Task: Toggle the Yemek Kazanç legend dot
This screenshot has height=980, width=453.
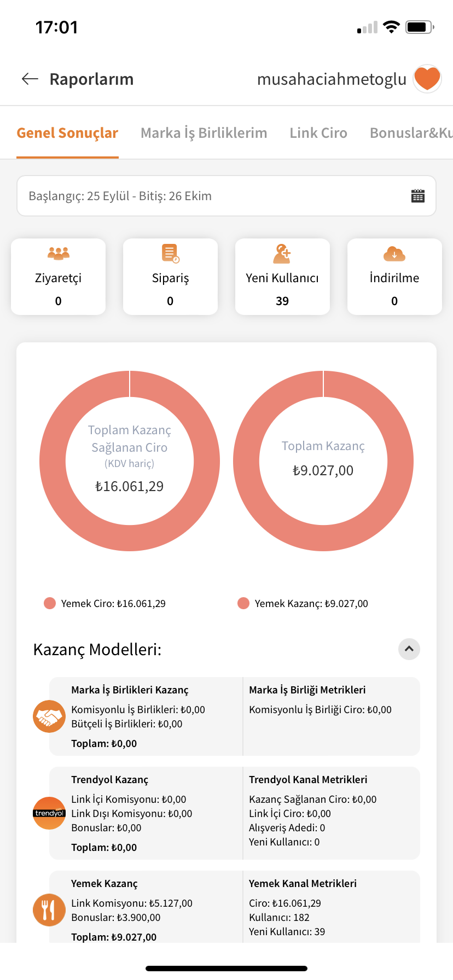Action: point(243,603)
